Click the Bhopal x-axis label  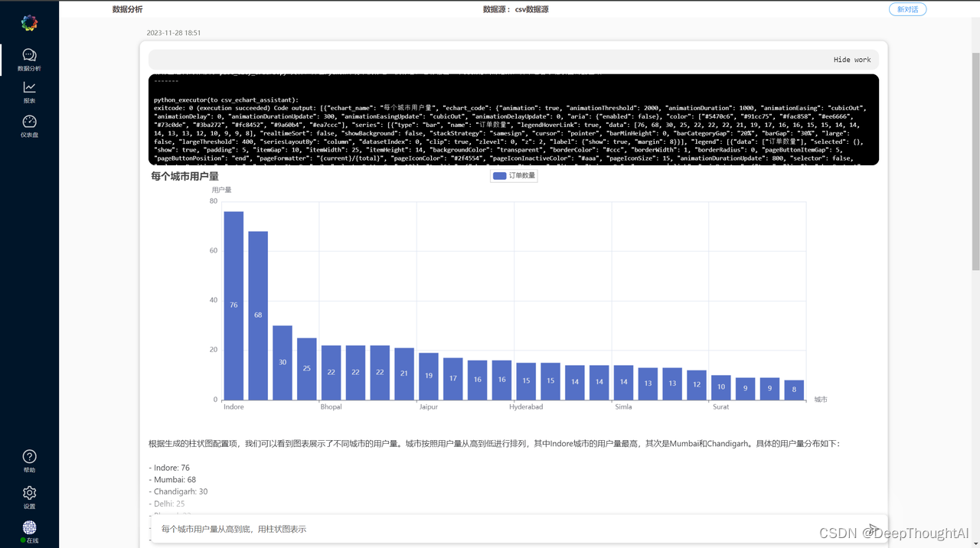(331, 407)
